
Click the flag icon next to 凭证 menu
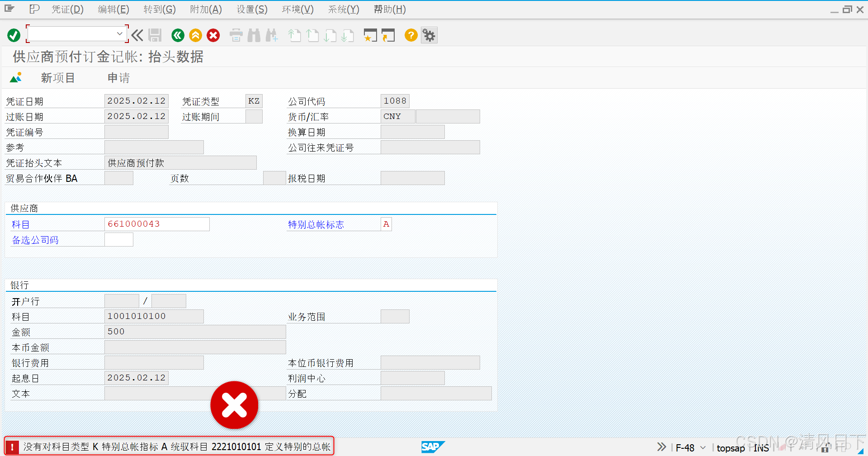pyautogui.click(x=34, y=9)
